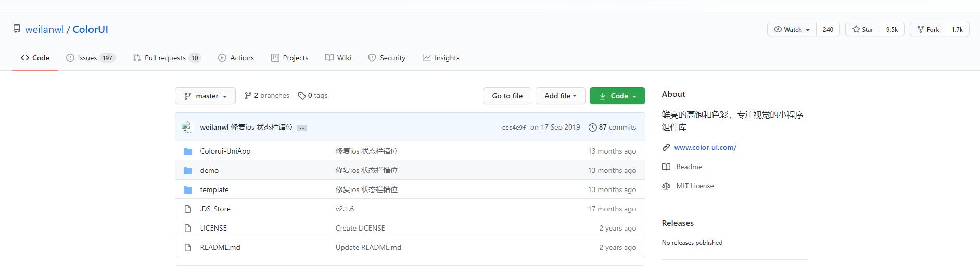Click the MIT License scale icon
The height and width of the screenshot is (266, 980).
666,186
